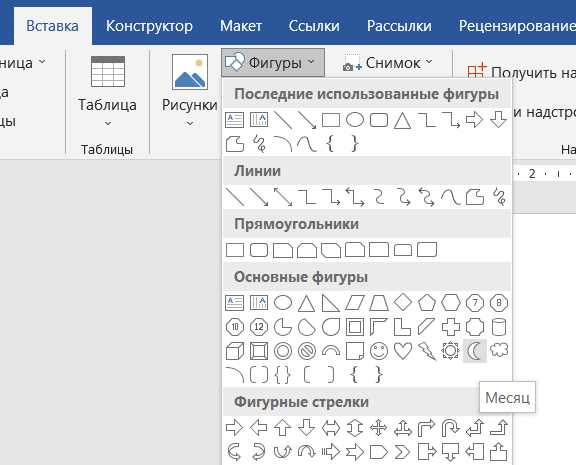Insert the Cube shape
This screenshot has width=576, height=465.
pos(235,351)
